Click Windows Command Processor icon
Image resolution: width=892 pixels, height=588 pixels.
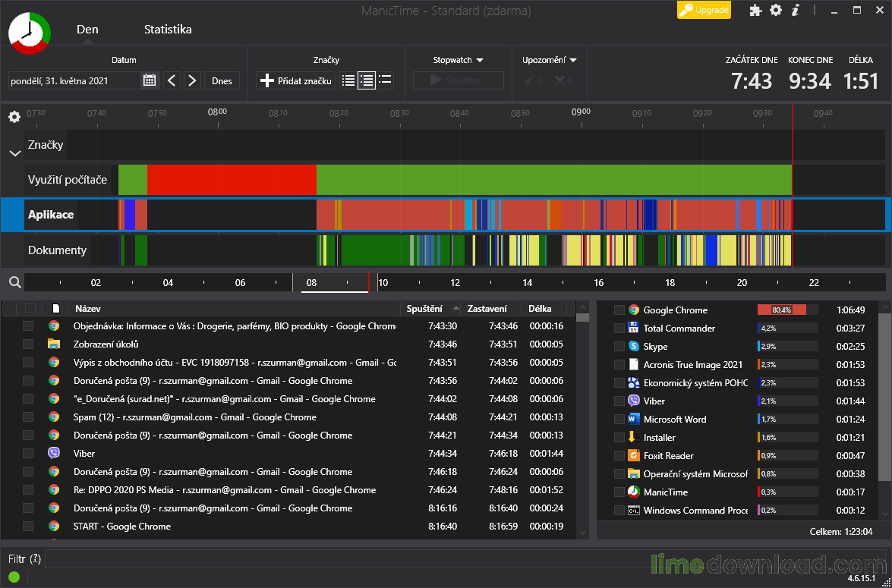634,510
